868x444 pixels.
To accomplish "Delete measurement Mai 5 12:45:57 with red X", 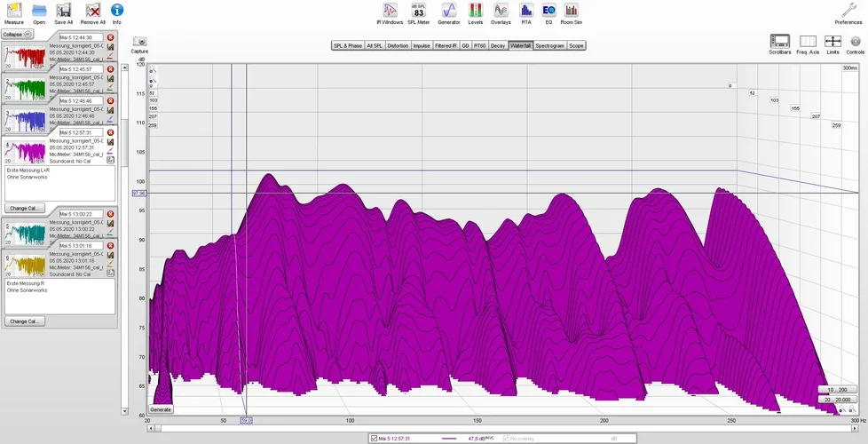I will 110,69.
